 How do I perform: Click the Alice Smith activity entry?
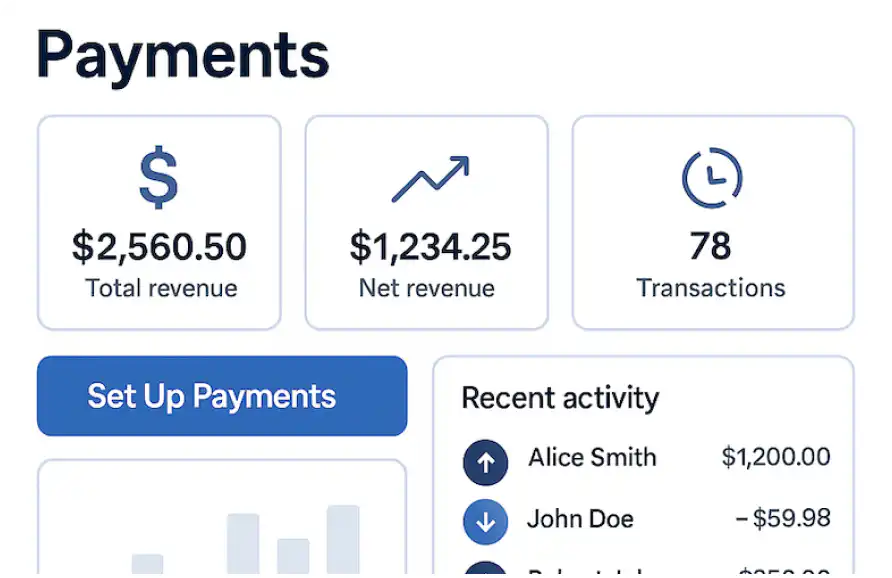tap(592, 459)
